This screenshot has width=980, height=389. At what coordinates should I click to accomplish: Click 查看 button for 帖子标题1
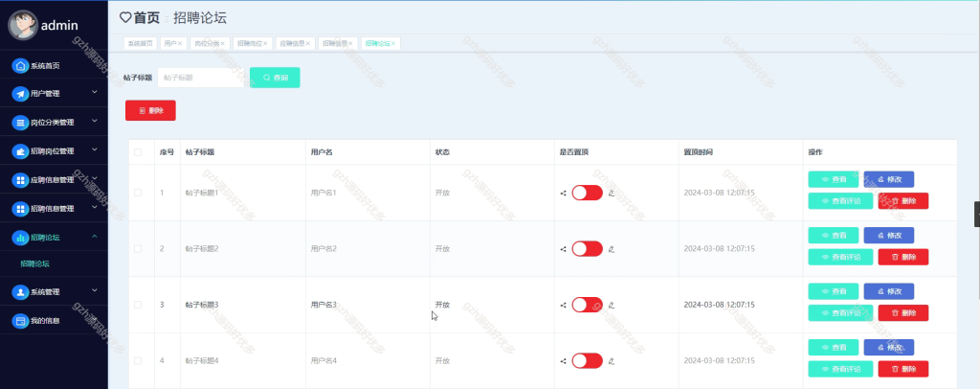[x=834, y=179]
